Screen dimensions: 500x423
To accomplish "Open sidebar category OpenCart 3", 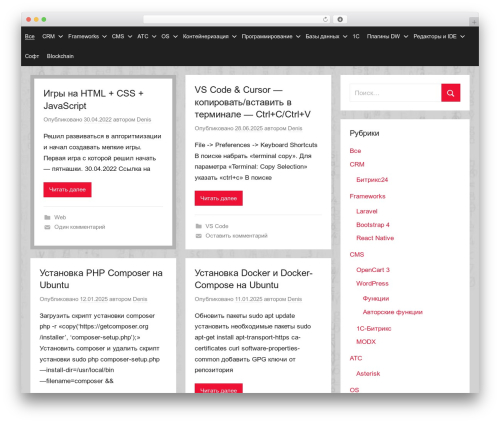I will coord(373,270).
